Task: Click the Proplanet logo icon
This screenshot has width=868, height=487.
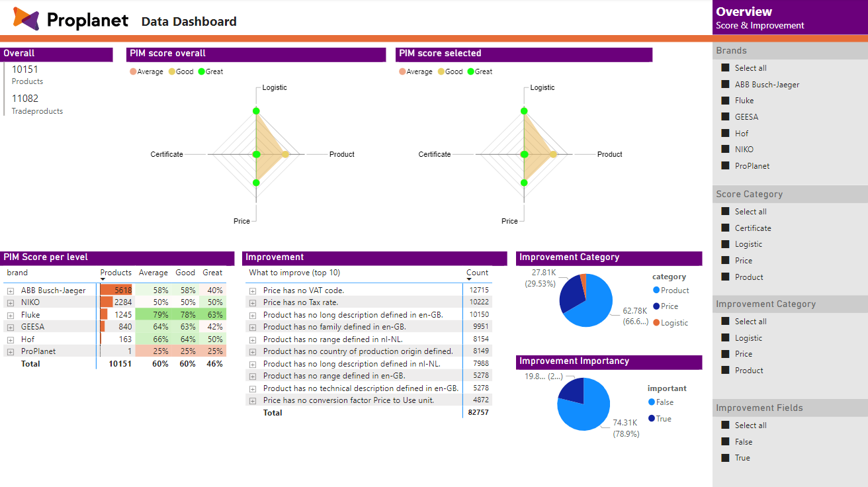Action: 26,19
